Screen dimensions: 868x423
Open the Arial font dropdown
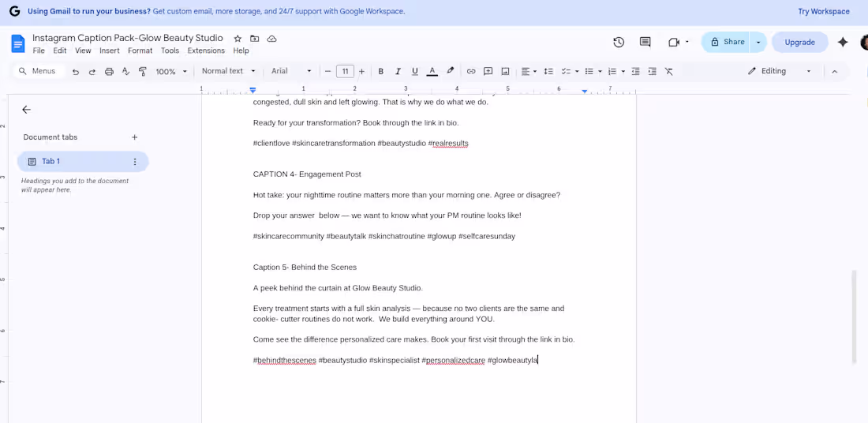(291, 71)
